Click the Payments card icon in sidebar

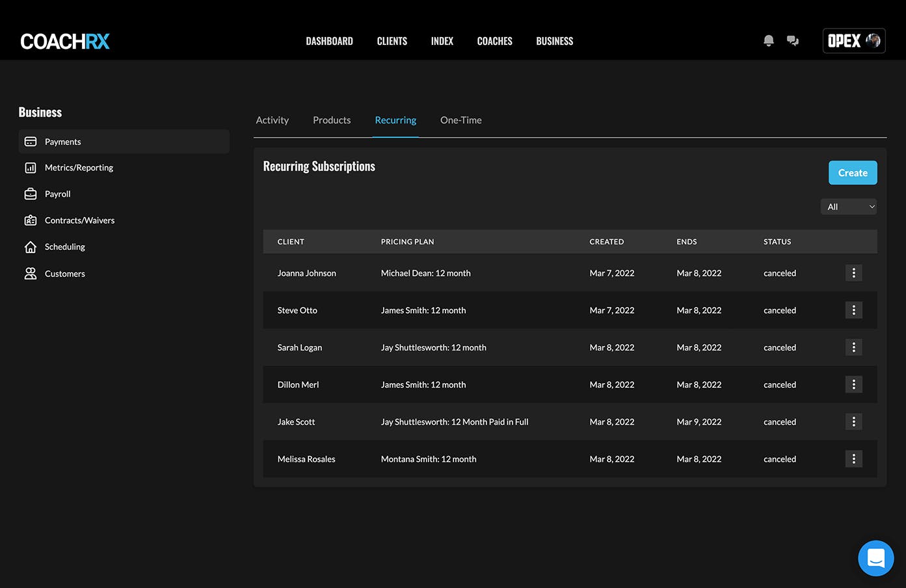pyautogui.click(x=31, y=142)
